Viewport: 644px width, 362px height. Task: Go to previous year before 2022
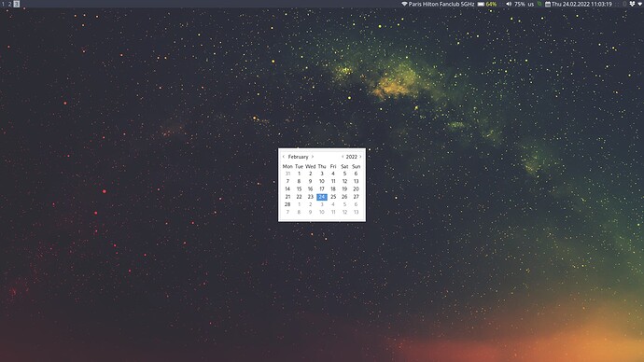(x=343, y=157)
